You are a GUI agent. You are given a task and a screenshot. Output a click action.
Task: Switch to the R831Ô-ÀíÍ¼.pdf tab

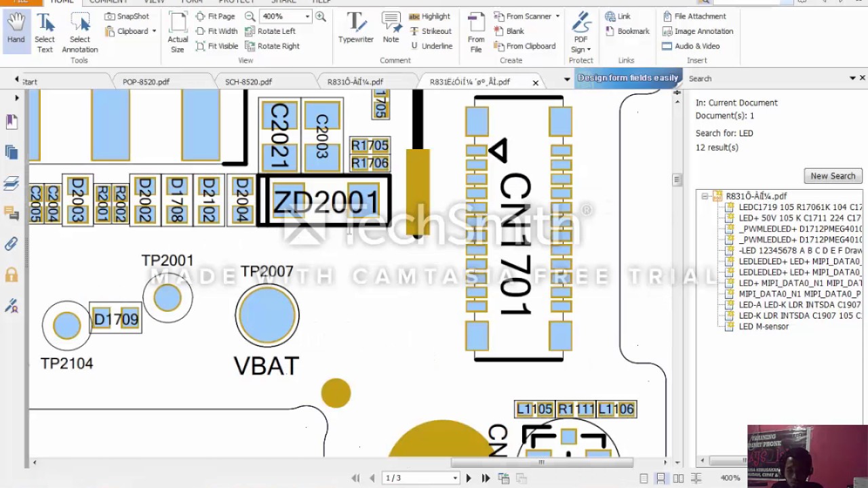point(355,82)
